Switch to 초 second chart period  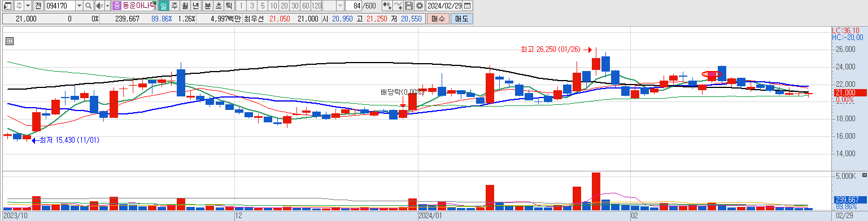coord(218,6)
